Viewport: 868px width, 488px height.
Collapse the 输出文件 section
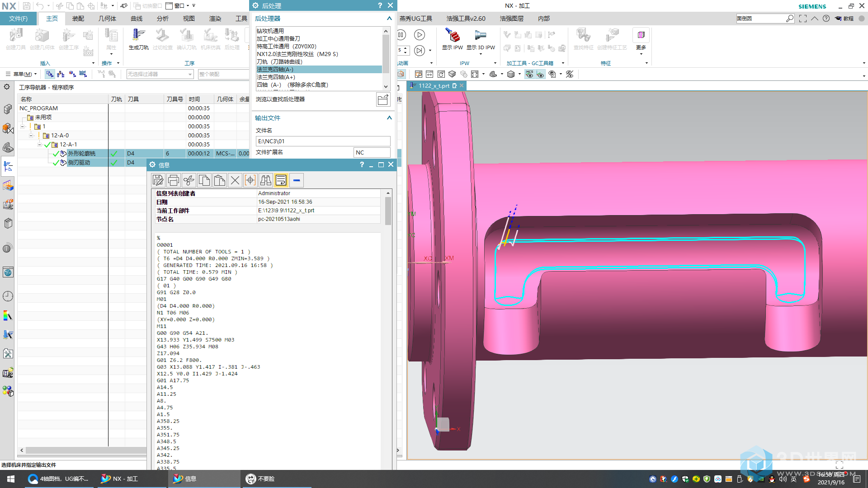tap(389, 118)
